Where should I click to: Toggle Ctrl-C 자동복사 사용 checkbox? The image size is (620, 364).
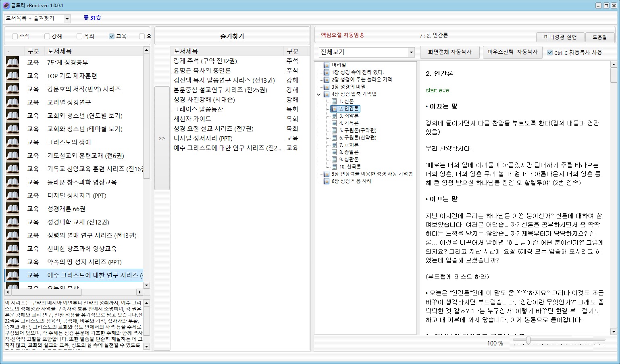(549, 52)
